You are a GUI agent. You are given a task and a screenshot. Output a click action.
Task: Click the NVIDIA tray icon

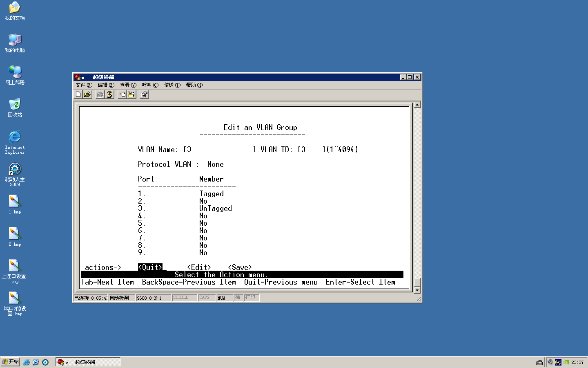(566, 362)
